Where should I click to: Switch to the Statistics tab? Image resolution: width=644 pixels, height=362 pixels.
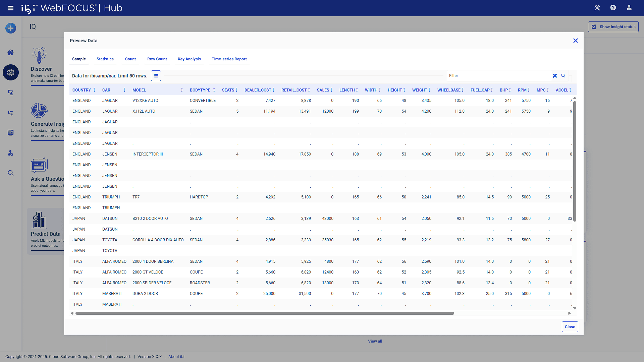[105, 59]
